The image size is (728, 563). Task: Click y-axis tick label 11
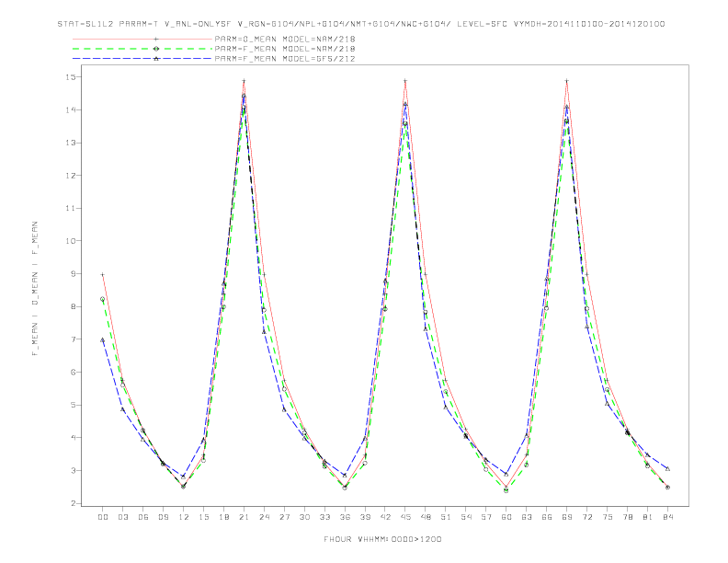click(x=70, y=208)
